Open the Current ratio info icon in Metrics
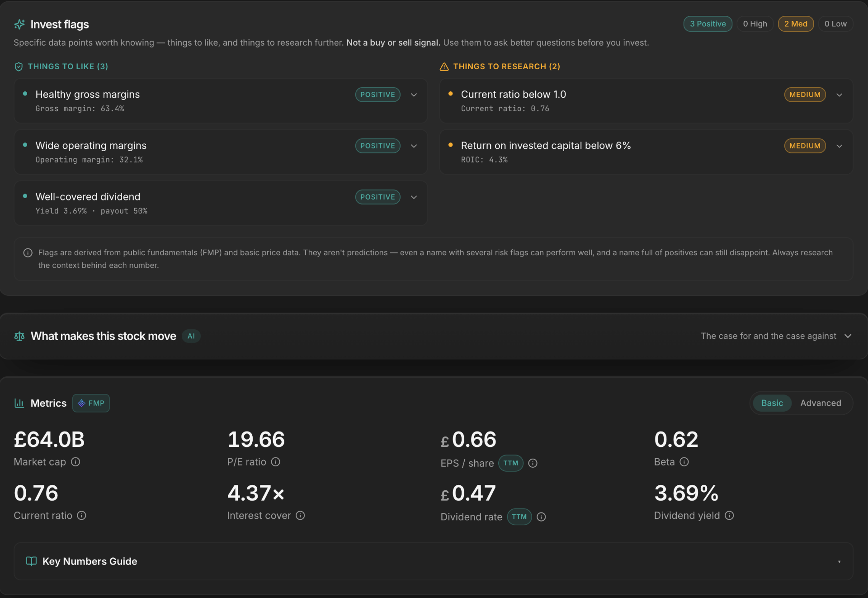This screenshot has width=868, height=598. [81, 516]
